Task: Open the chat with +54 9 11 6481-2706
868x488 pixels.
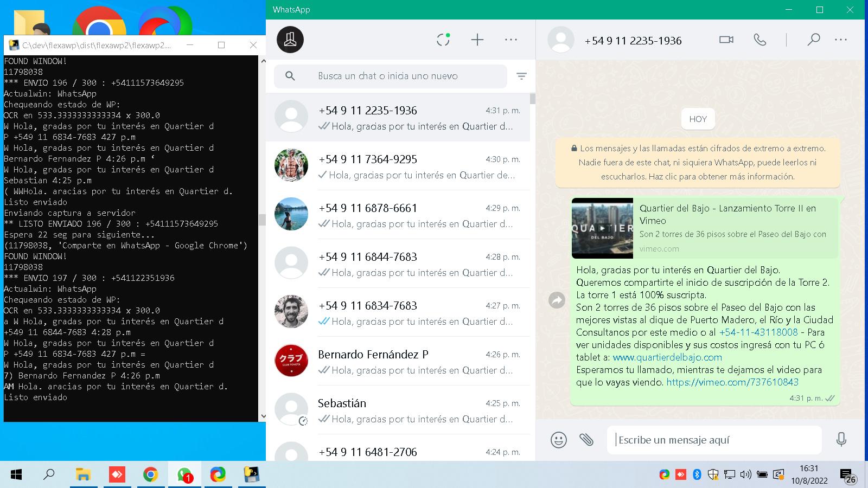Action: [x=398, y=449]
